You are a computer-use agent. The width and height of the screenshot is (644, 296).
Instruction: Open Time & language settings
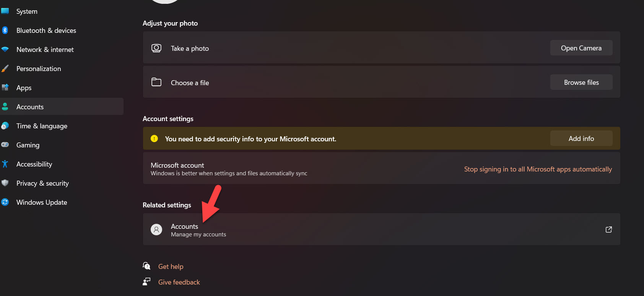point(42,126)
